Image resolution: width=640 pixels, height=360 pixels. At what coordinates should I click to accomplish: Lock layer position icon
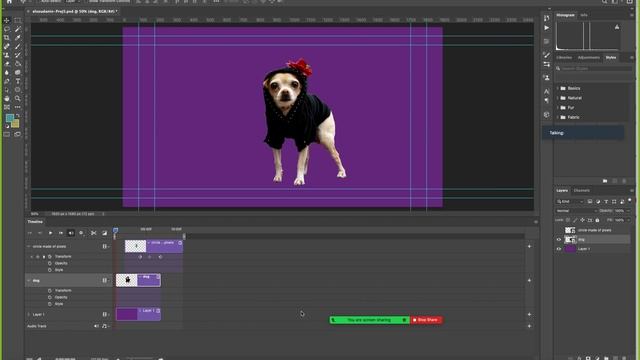click(x=582, y=220)
